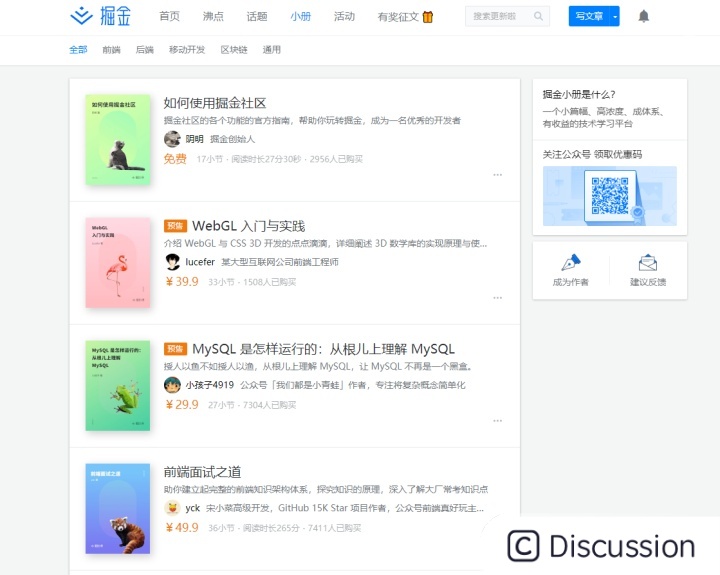Open 成为作者 pen icon
The image size is (720, 575).
(571, 263)
